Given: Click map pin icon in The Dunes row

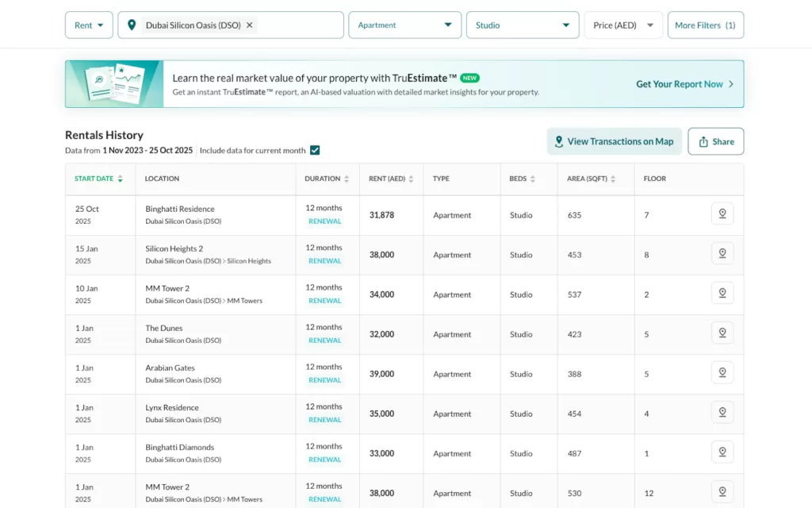Looking at the screenshot, I should pos(722,333).
